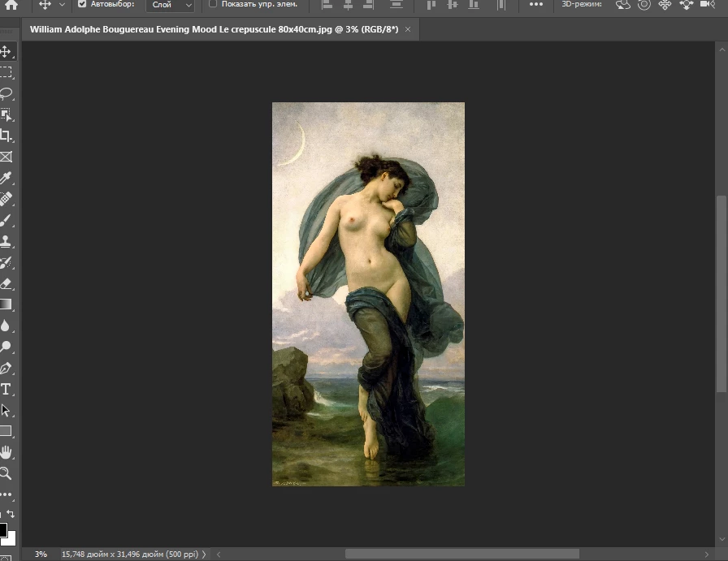Click the painting image on canvas
Viewport: 728px width, 561px height.
point(368,294)
